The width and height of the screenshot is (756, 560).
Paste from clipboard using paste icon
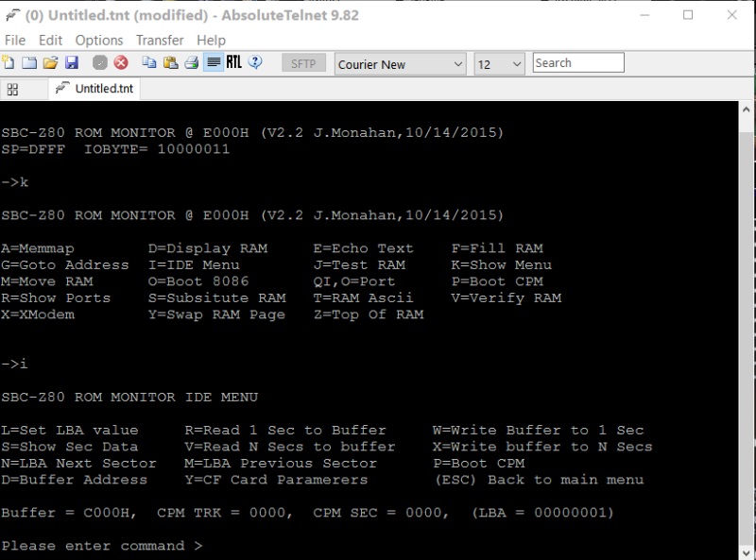coord(170,62)
